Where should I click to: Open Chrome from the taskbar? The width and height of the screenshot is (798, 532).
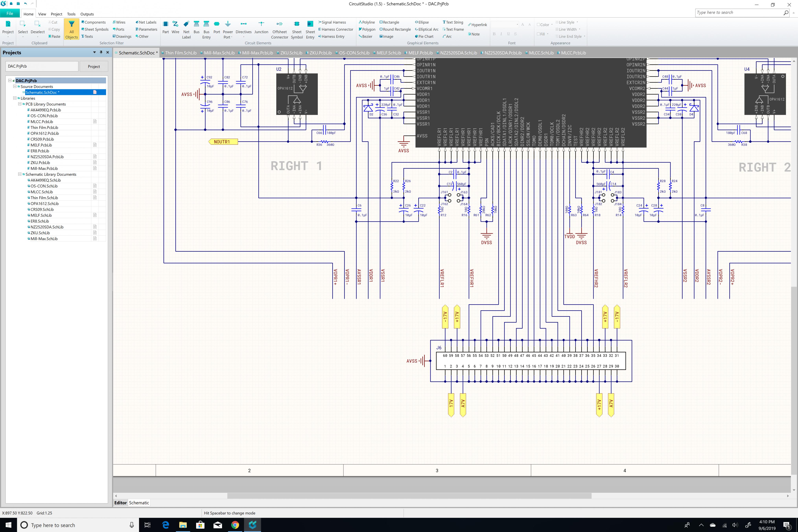tap(235, 525)
